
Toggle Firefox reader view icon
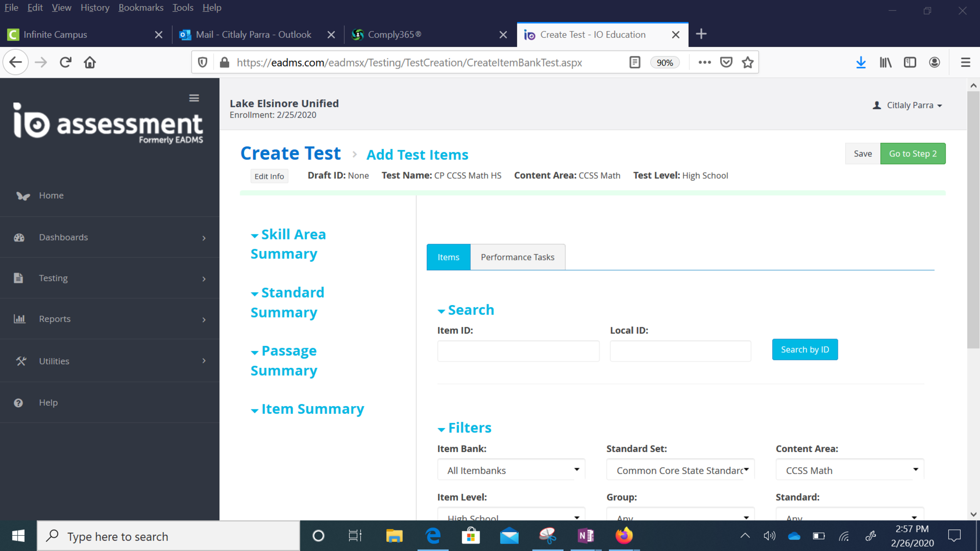(x=635, y=63)
